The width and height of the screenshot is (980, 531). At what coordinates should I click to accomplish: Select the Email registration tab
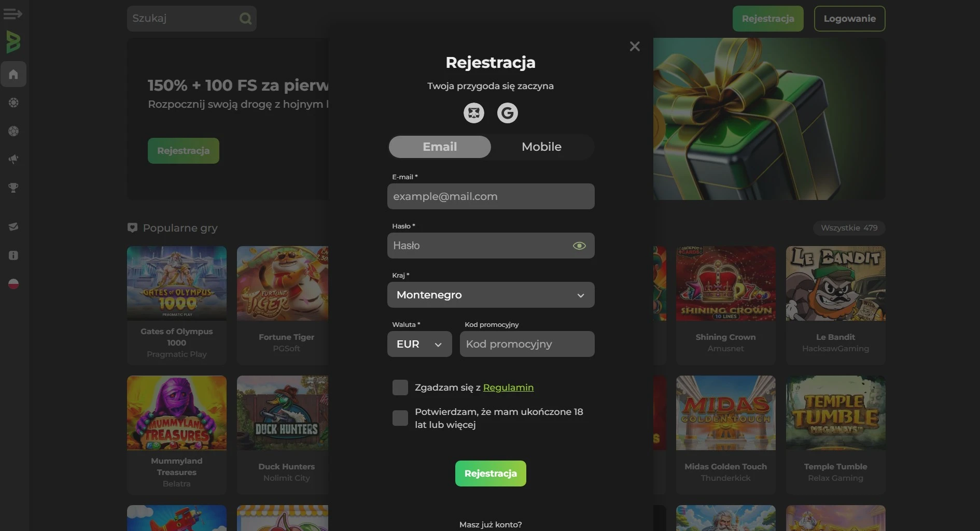pos(440,147)
